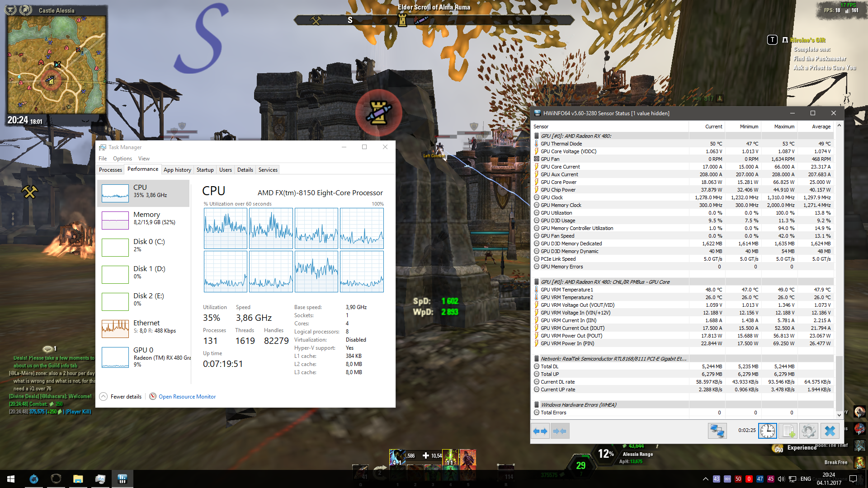Toggle the ENG input language indicator
Viewport: 868px width, 488px height.
click(x=806, y=479)
